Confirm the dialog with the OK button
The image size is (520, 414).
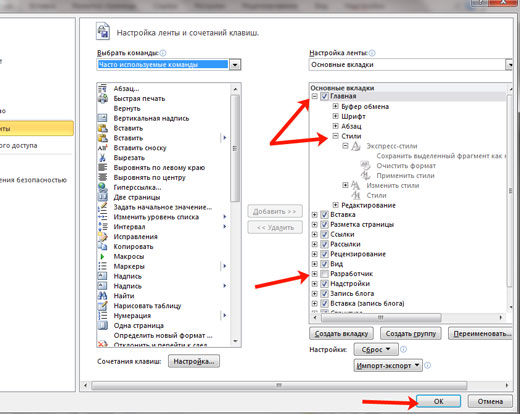pyautogui.click(x=438, y=401)
